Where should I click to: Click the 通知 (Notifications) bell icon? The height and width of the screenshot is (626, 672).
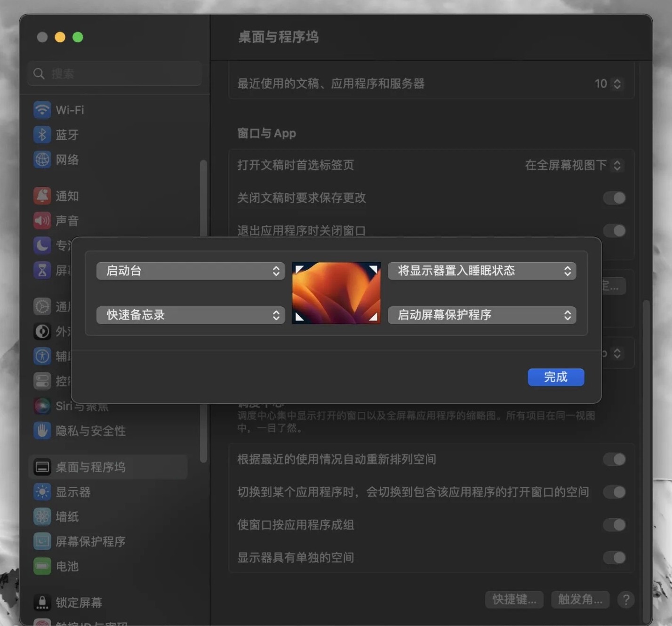(42, 195)
